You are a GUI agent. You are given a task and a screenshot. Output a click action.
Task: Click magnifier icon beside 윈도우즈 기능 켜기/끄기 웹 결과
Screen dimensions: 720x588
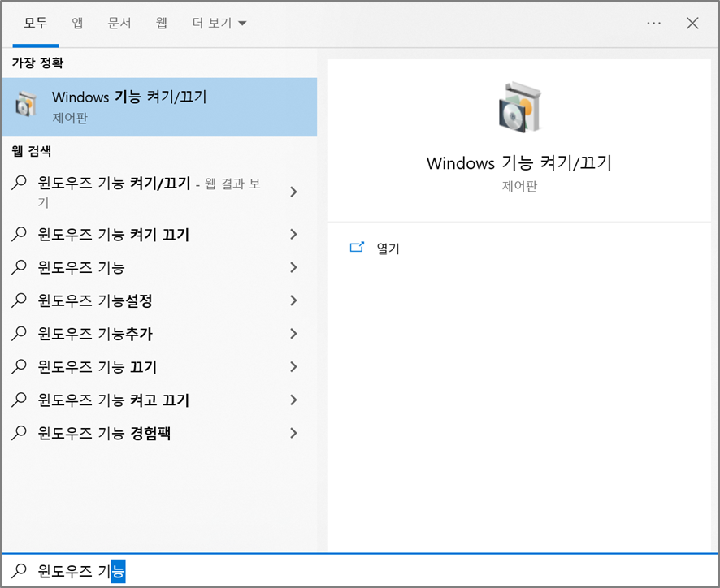coord(19,183)
